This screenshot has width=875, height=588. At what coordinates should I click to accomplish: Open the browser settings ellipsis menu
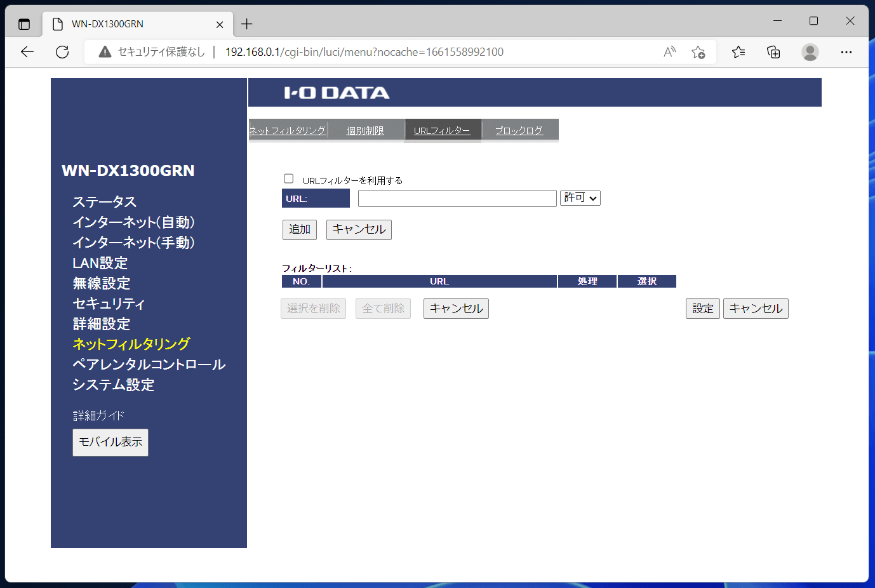846,52
